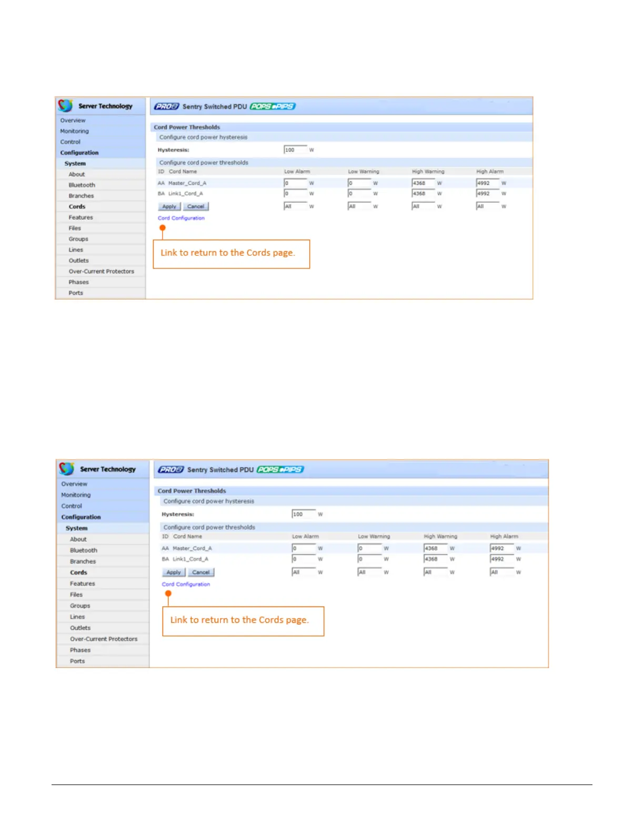Click Apply button in upper screenshot
Image resolution: width=644 pixels, height=834 pixels.
[169, 206]
